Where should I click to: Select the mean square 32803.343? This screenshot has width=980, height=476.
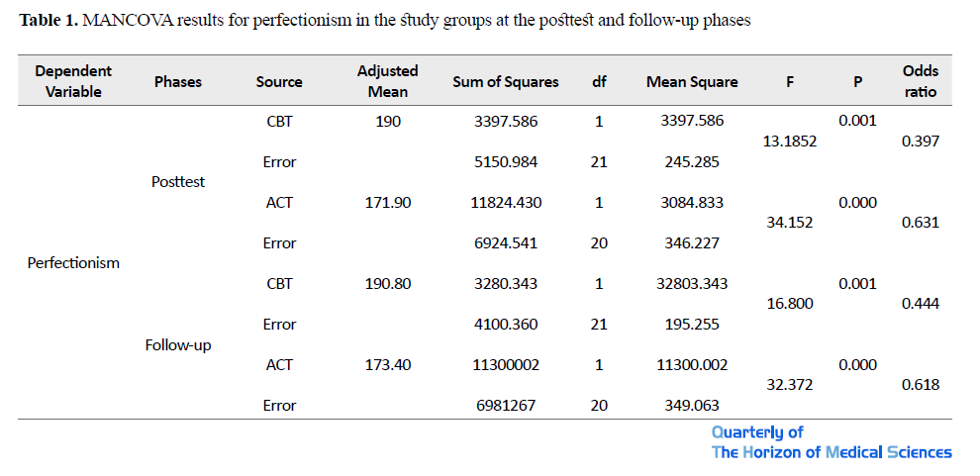692,284
